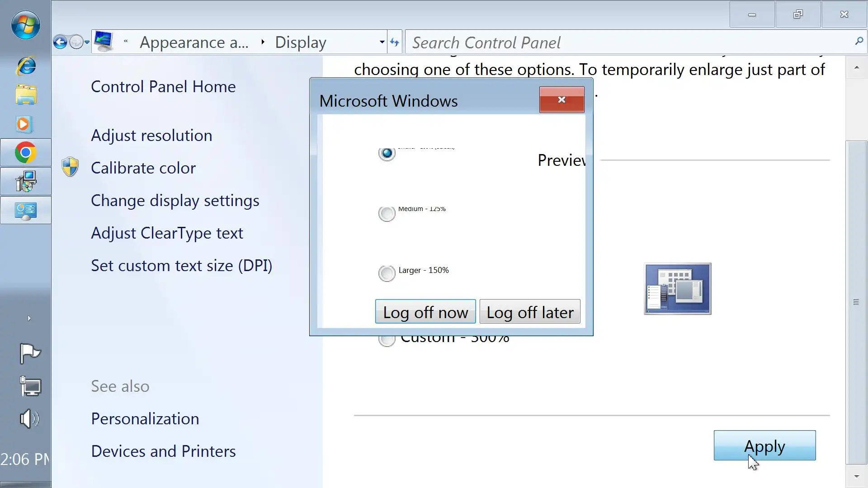Screen dimensions: 868x488
Task: Click Display in the breadcrumb path
Action: pos(301,42)
